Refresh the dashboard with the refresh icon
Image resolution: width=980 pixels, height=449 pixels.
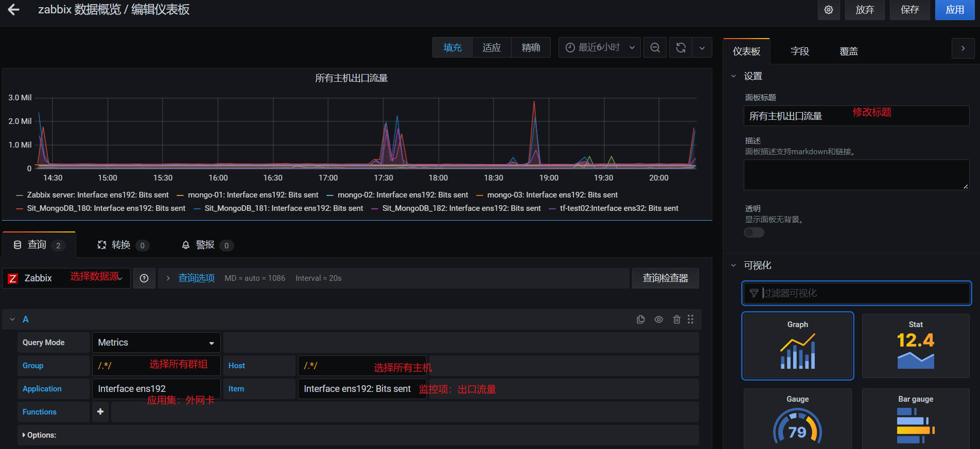(x=681, y=47)
